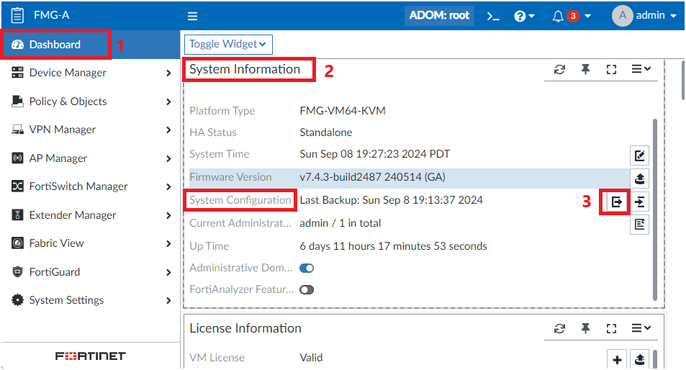The width and height of the screenshot is (686, 370).
Task: Open Fabric View from the sidebar
Action: [x=90, y=243]
